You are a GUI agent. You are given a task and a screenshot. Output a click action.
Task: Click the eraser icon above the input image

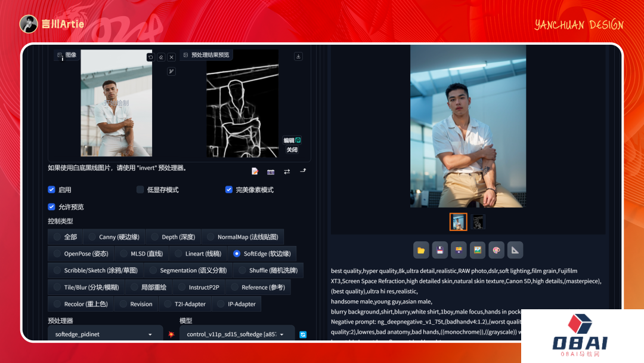tap(161, 57)
